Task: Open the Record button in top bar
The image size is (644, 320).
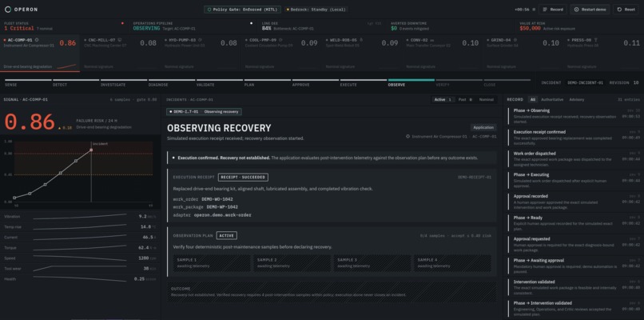Action: pos(553,10)
